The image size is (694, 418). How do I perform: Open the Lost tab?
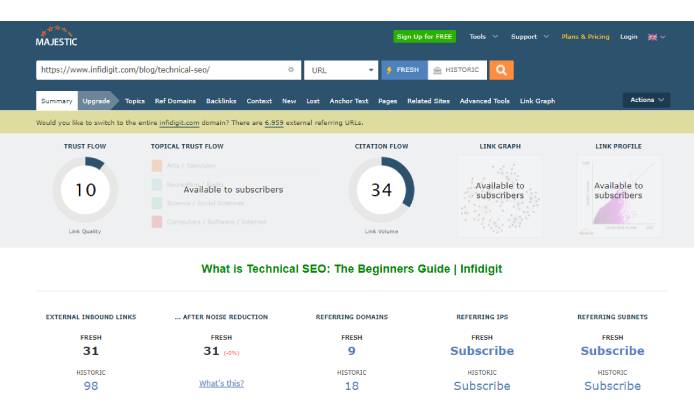tap(313, 101)
